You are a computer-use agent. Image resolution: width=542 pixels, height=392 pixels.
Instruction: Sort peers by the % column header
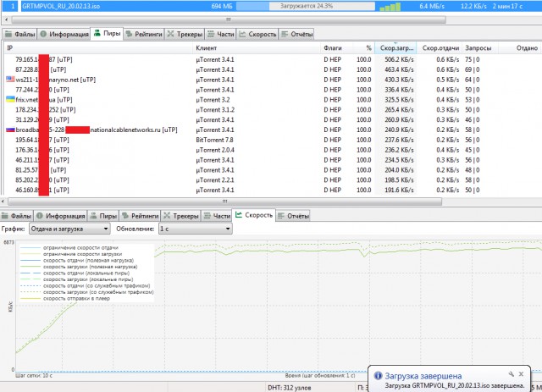tap(363, 48)
